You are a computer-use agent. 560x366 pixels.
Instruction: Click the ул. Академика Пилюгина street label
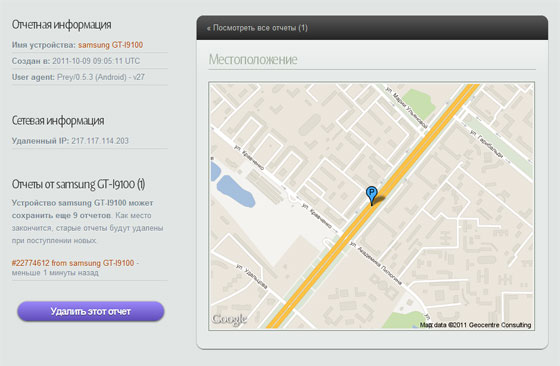[376, 264]
